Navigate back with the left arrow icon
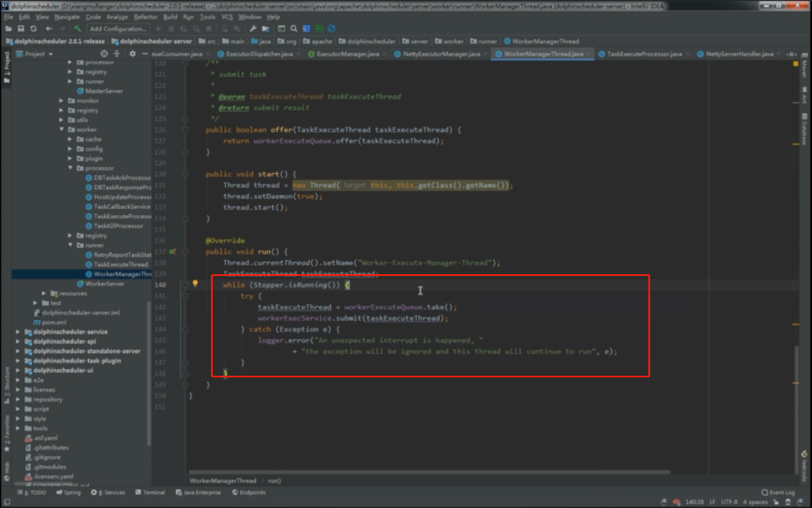 pyautogui.click(x=49, y=29)
